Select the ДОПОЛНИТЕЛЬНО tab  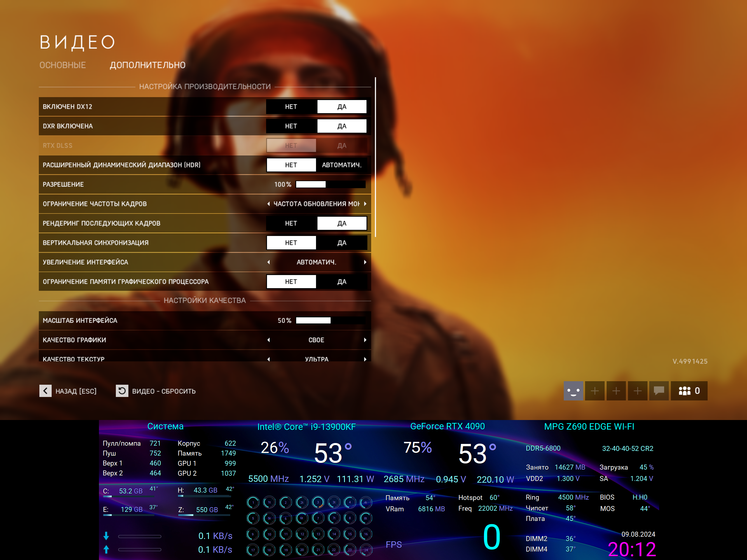(x=148, y=65)
